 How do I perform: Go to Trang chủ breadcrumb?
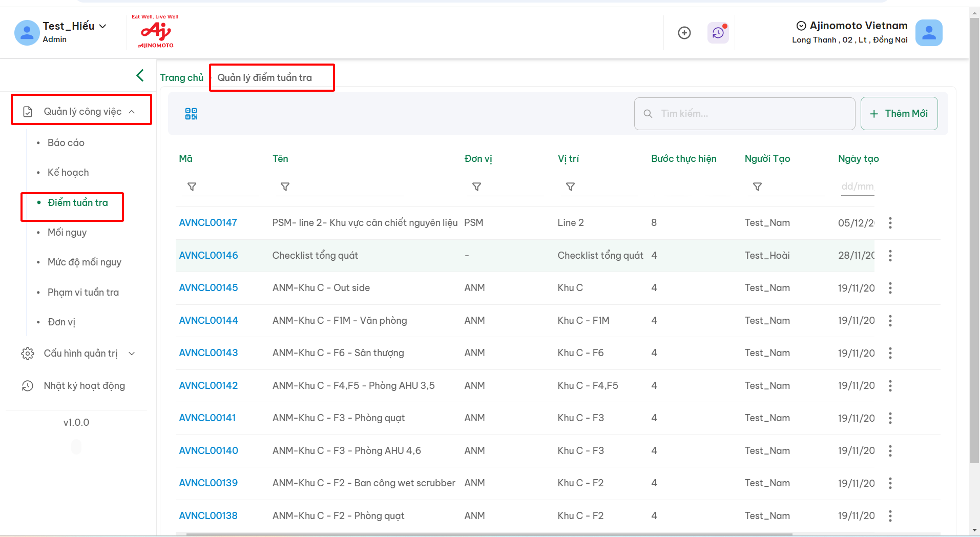[181, 78]
